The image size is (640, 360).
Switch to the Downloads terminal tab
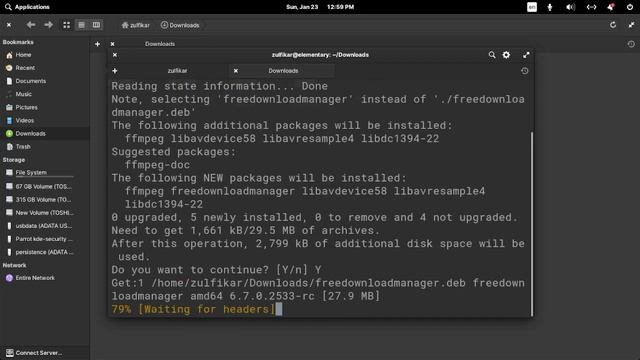point(283,71)
